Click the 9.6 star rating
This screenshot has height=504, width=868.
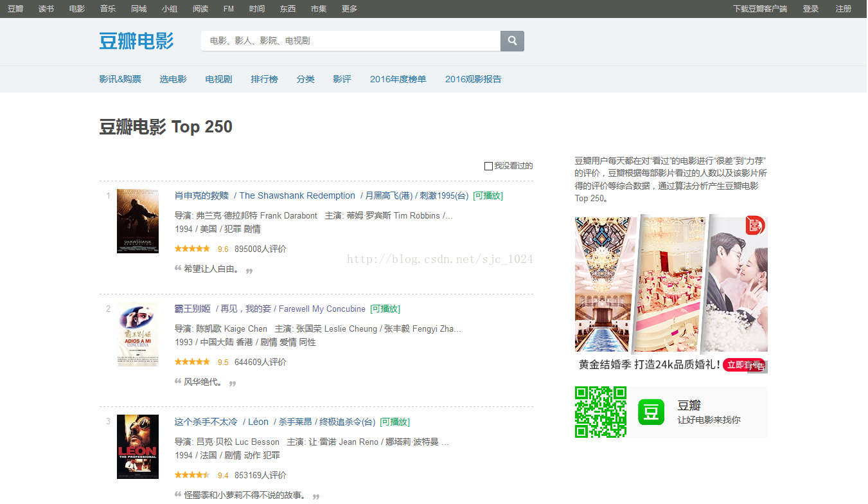pyautogui.click(x=192, y=249)
